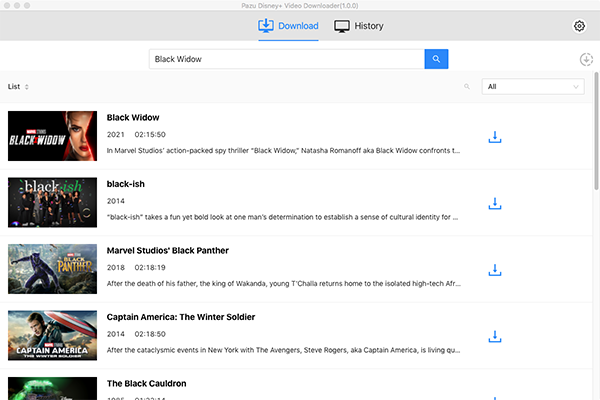Download the Black Widow movie
Image resolution: width=600 pixels, height=400 pixels.
coord(495,137)
